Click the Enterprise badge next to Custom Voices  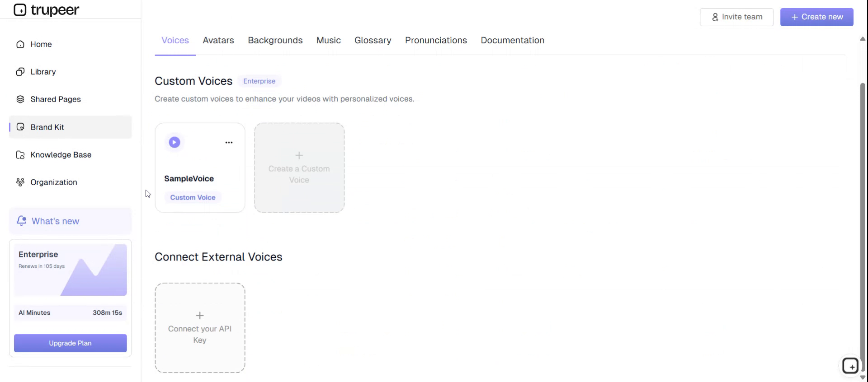tap(259, 81)
